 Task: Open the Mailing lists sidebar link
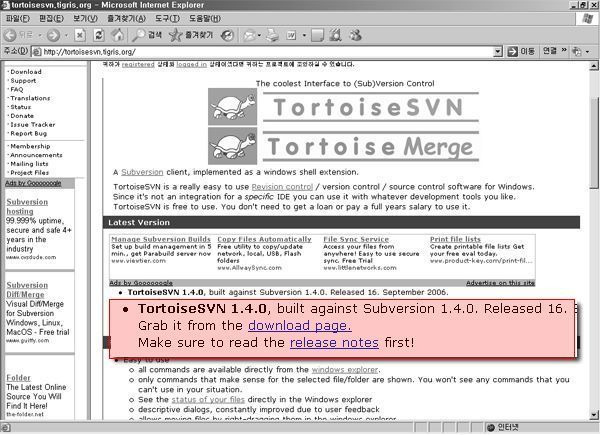29,164
